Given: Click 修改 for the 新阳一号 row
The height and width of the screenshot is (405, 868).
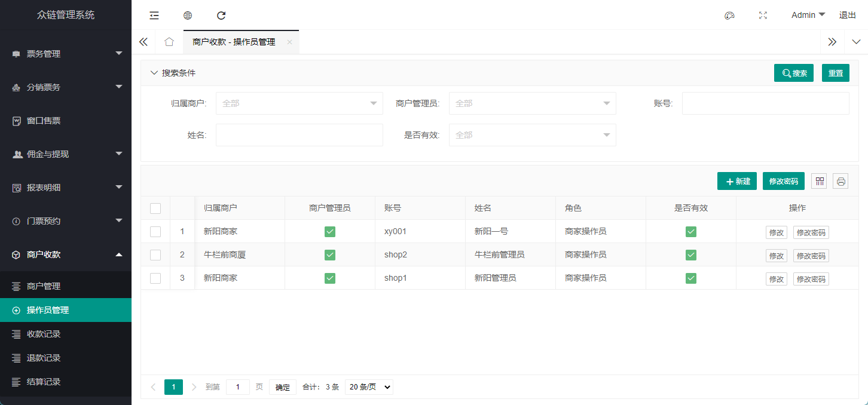Looking at the screenshot, I should pos(776,232).
